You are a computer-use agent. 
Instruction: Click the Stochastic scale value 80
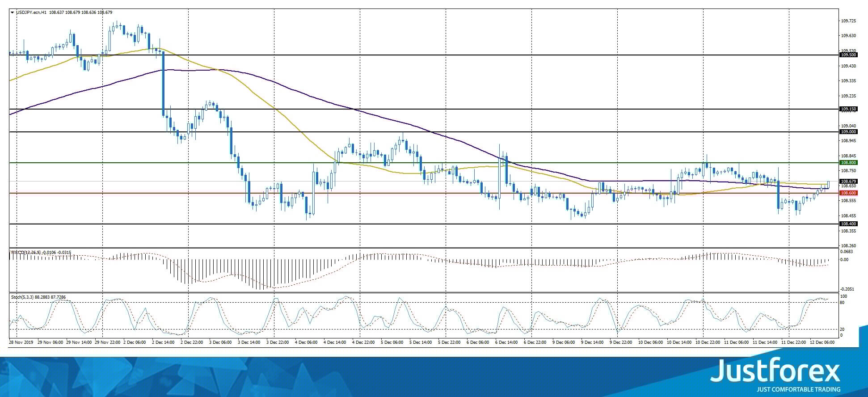[842, 303]
